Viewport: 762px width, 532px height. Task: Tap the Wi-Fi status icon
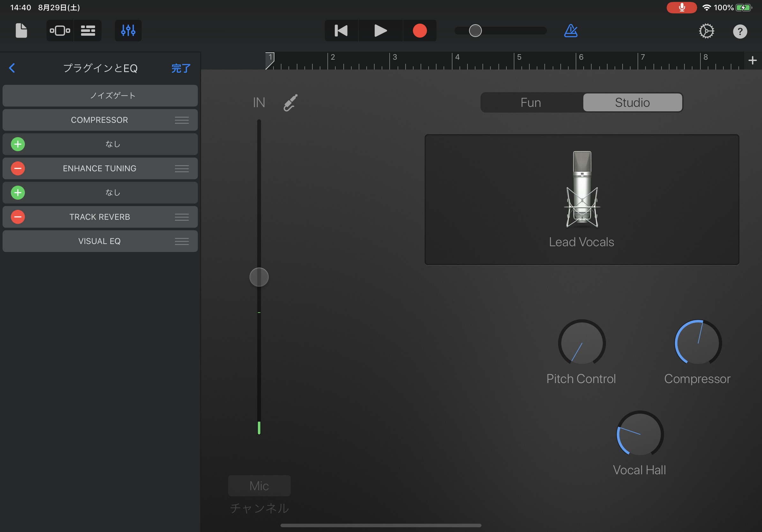click(706, 7)
